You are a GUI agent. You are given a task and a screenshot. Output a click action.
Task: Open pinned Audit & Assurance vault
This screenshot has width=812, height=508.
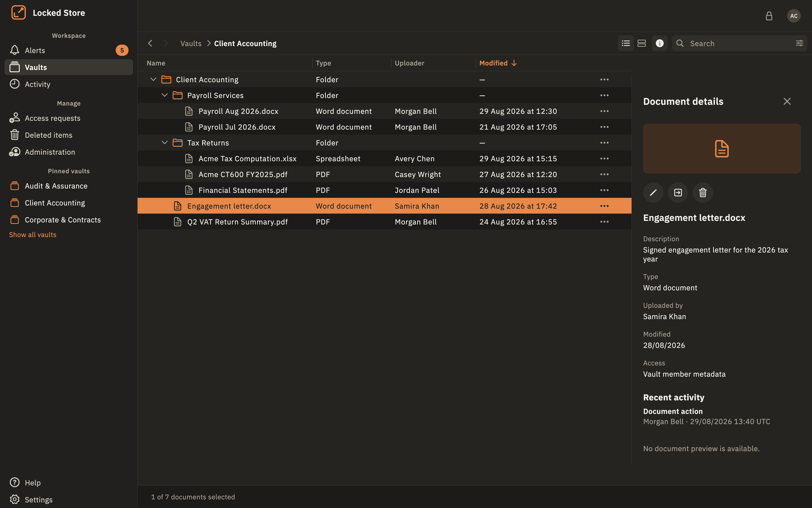69,186
